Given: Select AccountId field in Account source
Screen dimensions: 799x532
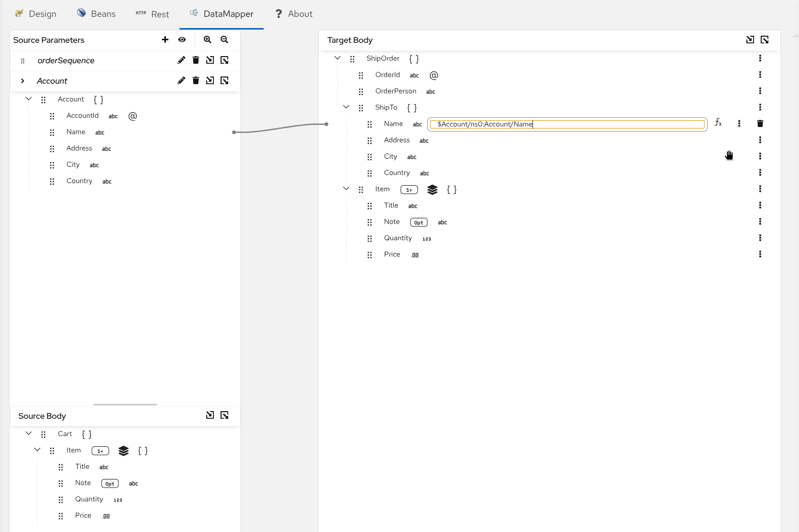Looking at the screenshot, I should [82, 116].
